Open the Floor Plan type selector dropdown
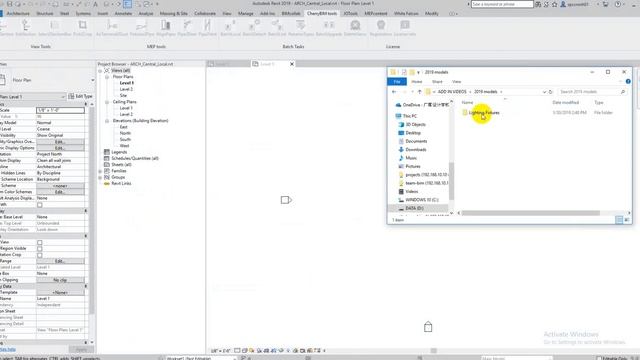 tap(92, 80)
